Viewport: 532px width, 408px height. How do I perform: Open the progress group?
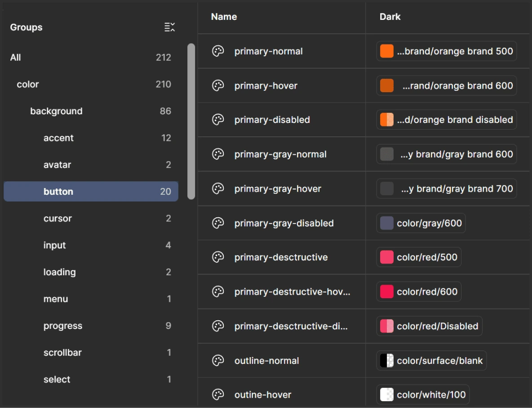91,326
